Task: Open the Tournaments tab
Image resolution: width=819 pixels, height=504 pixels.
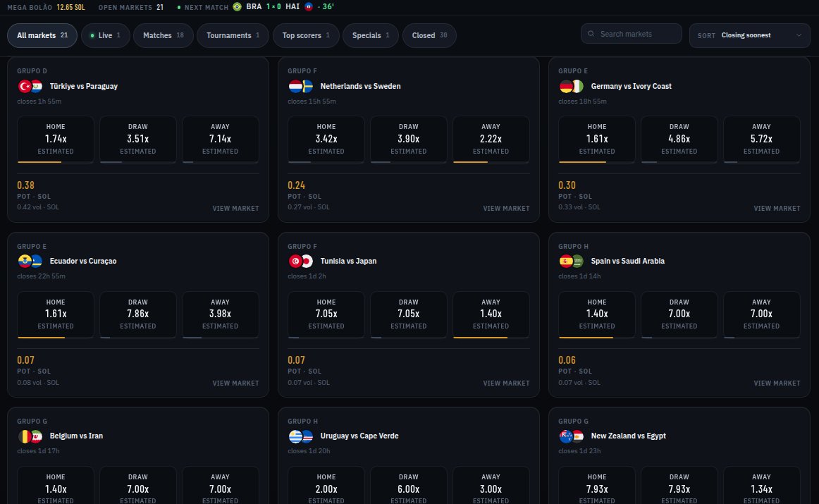Action: point(233,35)
